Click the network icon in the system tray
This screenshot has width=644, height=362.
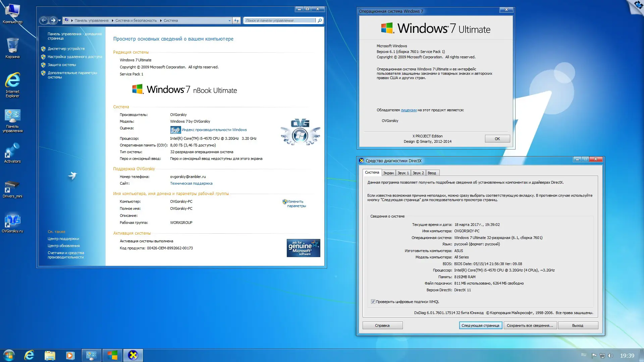(603, 355)
